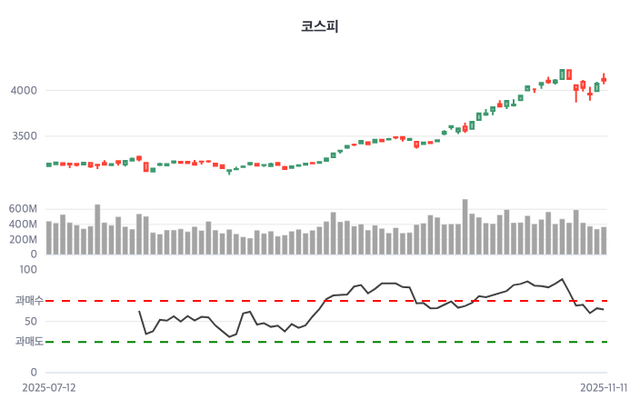The image size is (640, 409).
Task: Click the 3500 price axis label
Action: 23,136
